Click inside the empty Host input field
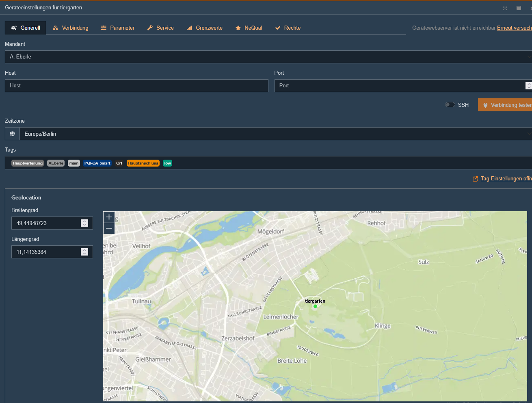Image resolution: width=532 pixels, height=403 pixels. pyautogui.click(x=136, y=86)
